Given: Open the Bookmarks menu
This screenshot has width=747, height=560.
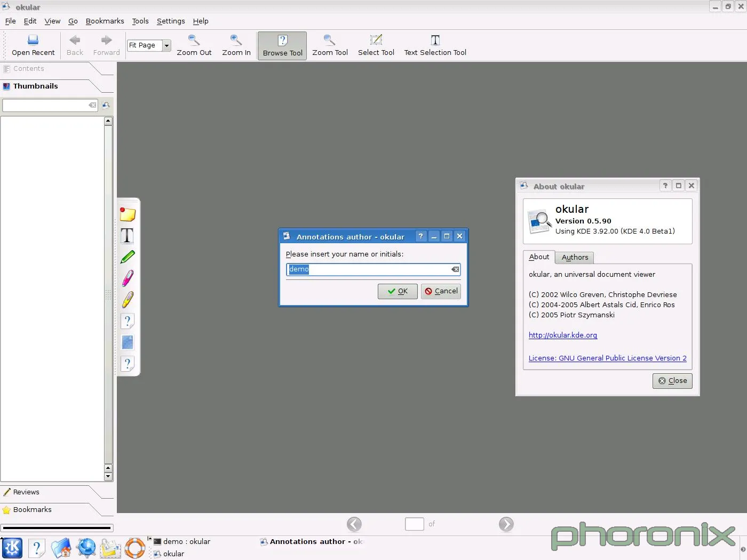Looking at the screenshot, I should (x=105, y=21).
